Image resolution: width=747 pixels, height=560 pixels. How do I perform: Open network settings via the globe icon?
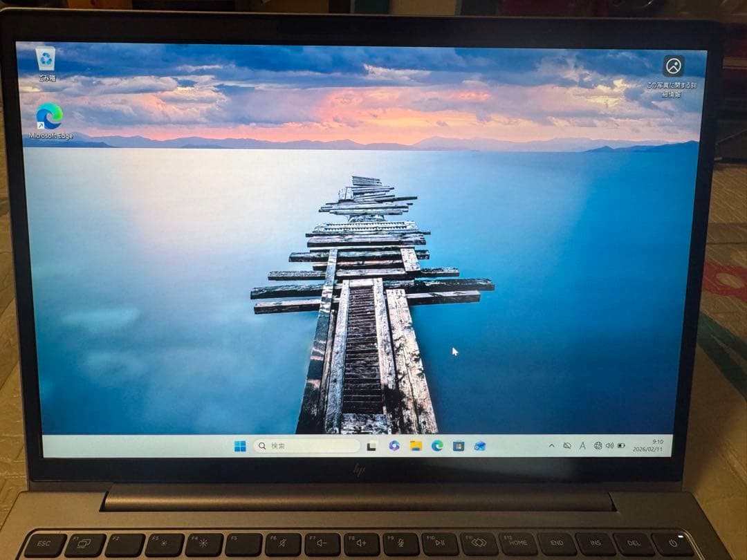point(599,446)
